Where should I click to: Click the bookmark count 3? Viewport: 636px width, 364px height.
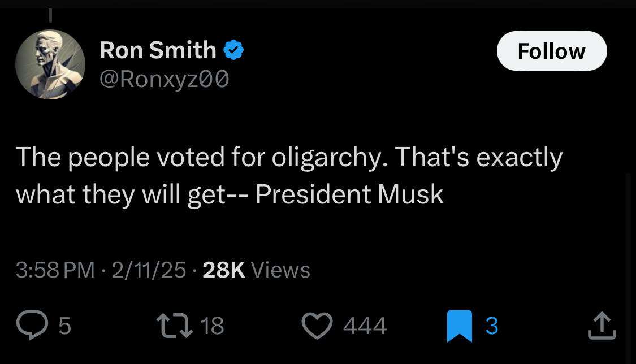click(492, 326)
